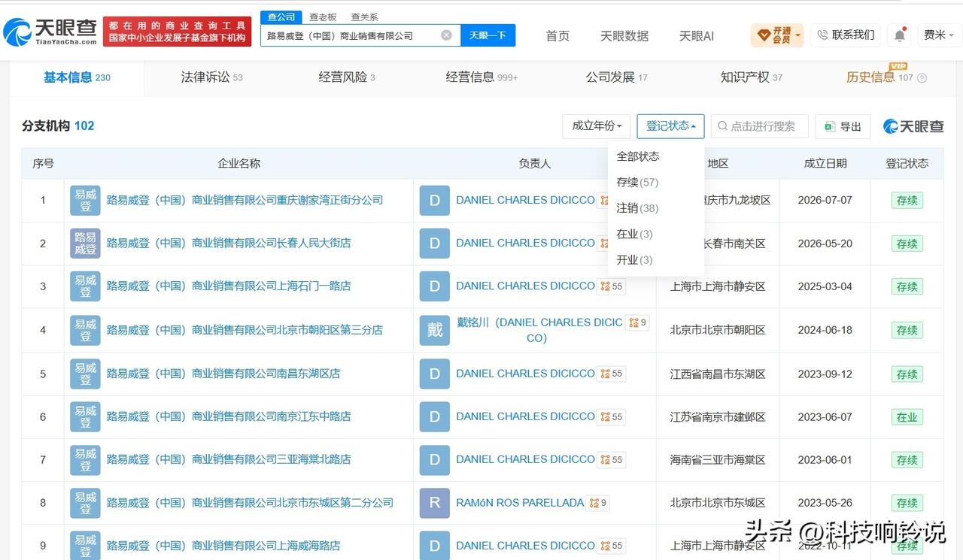Select 全部状态 in the status menu
This screenshot has height=560, width=963.
(638, 156)
